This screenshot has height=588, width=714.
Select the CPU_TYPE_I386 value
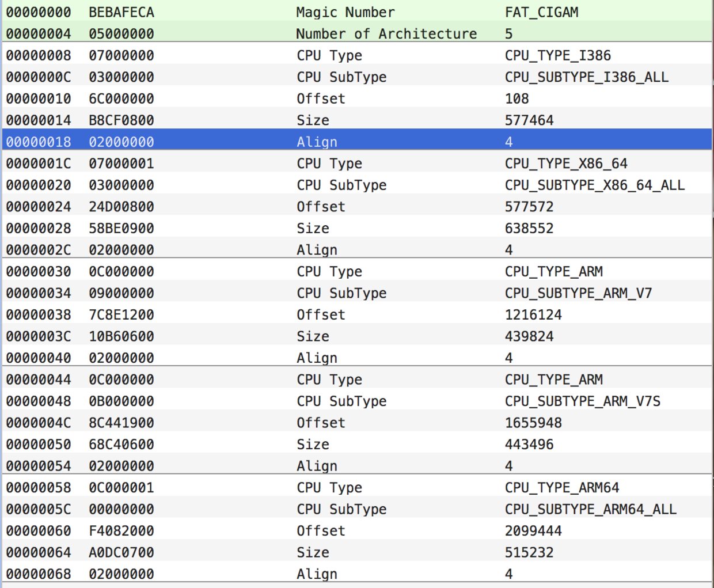558,55
